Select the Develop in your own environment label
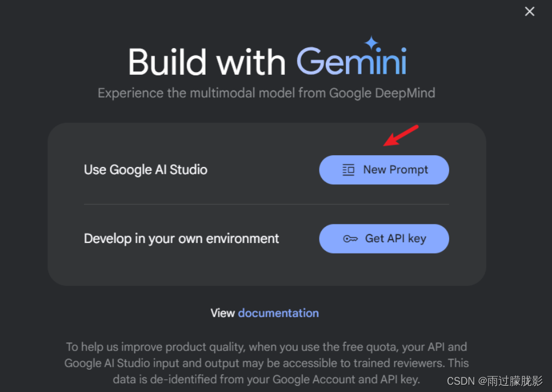The width and height of the screenshot is (552, 392). [181, 238]
